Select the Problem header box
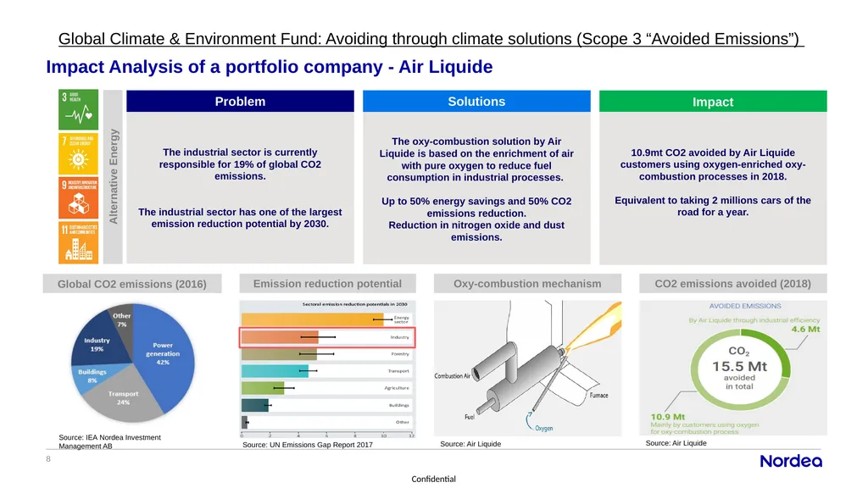This screenshot has width=868, height=488. (x=240, y=102)
